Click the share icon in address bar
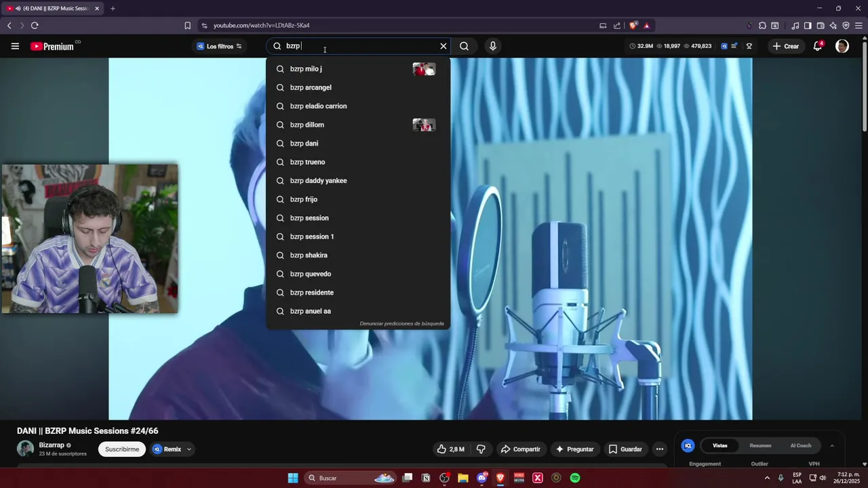Image resolution: width=868 pixels, height=488 pixels. pos(617,26)
